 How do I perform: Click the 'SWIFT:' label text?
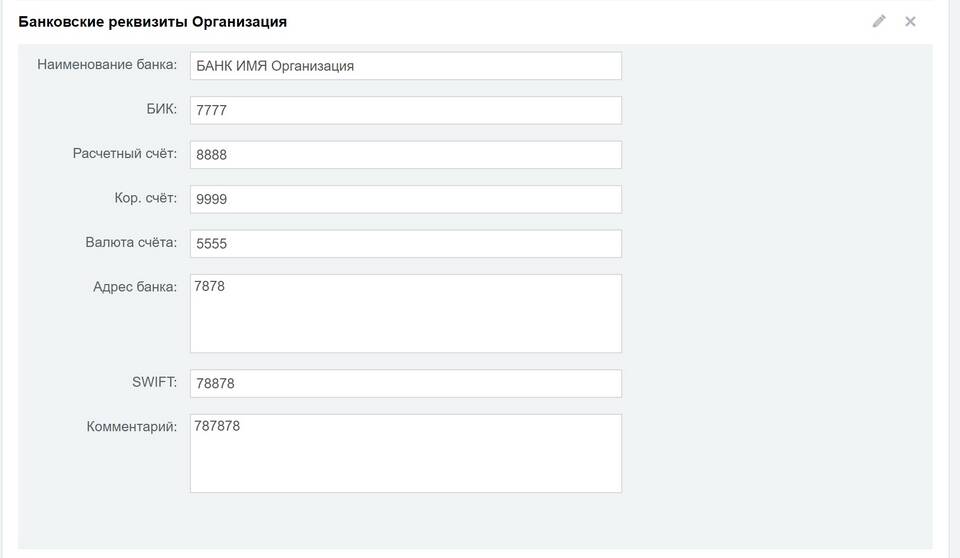point(153,382)
